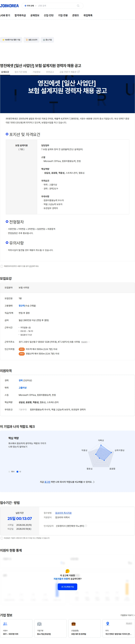
Task: Open the 신입·인턴 menu
Action: (49, 15)
